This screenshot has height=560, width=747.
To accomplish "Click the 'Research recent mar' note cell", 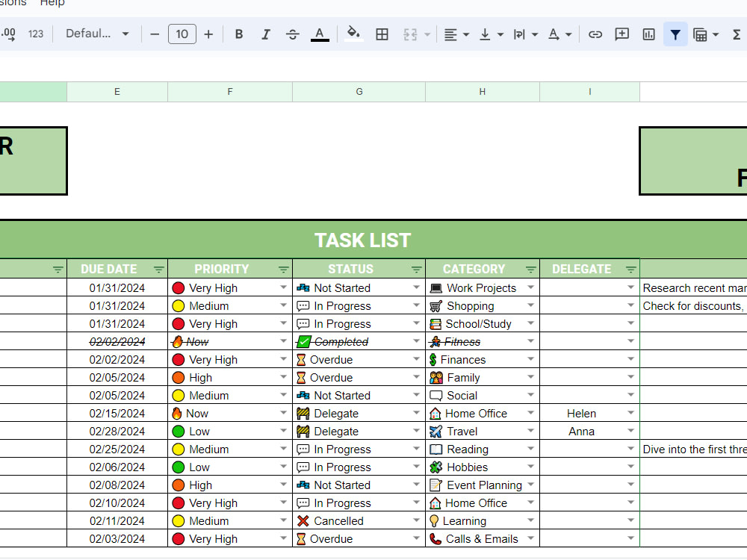I will tap(694, 288).
